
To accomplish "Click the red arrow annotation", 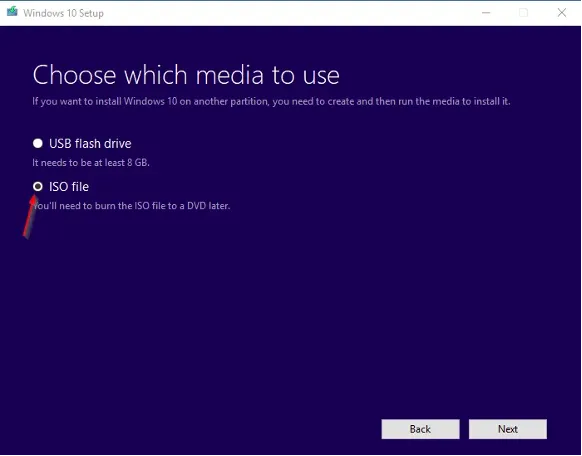I will tap(31, 217).
